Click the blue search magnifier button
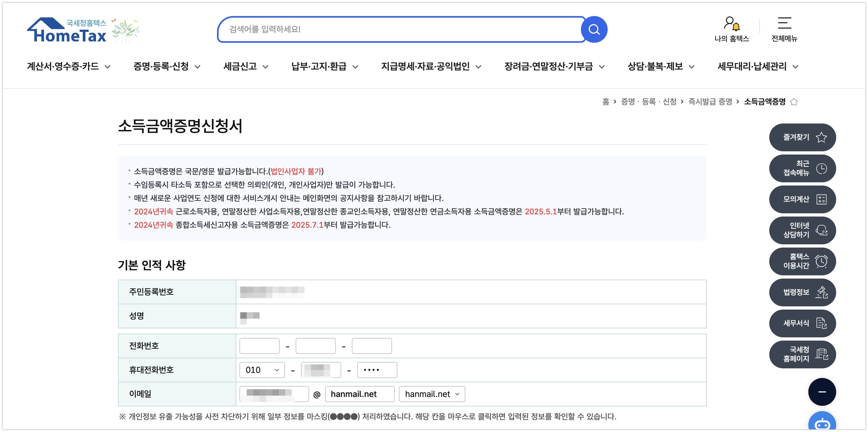This screenshot has height=432, width=868. click(x=594, y=30)
